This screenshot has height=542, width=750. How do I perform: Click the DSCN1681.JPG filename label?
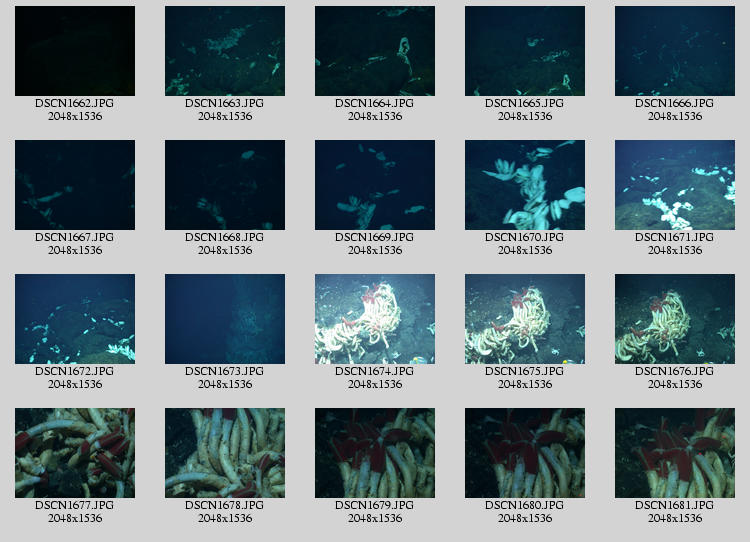[675, 506]
